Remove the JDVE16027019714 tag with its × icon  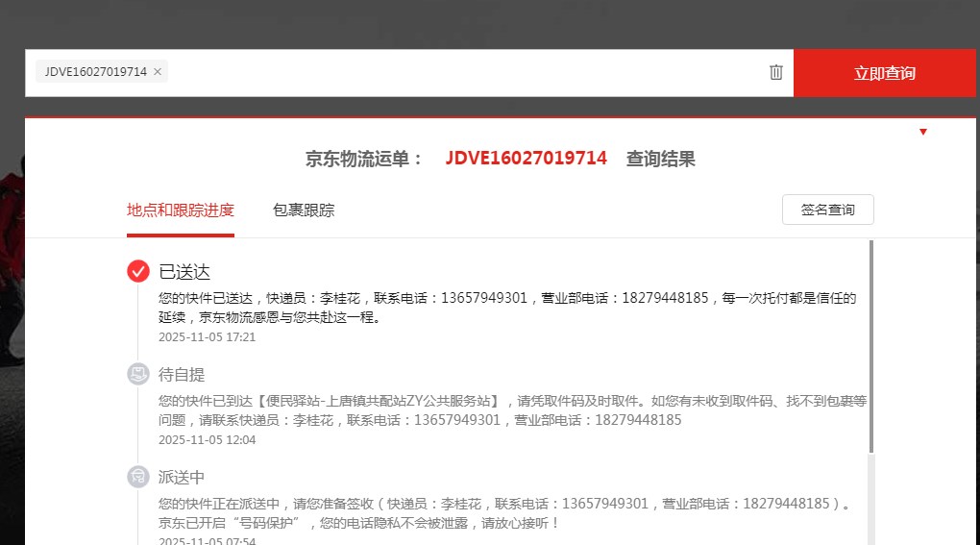[158, 72]
